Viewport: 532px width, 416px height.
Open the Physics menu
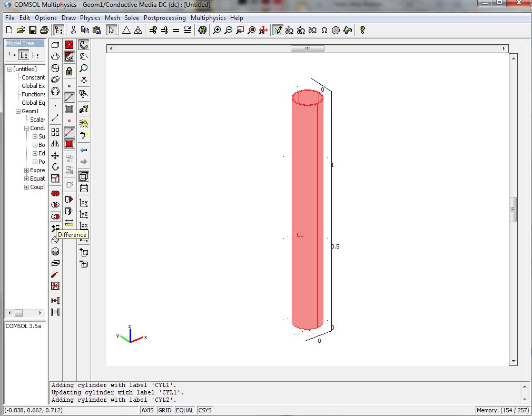(90, 18)
